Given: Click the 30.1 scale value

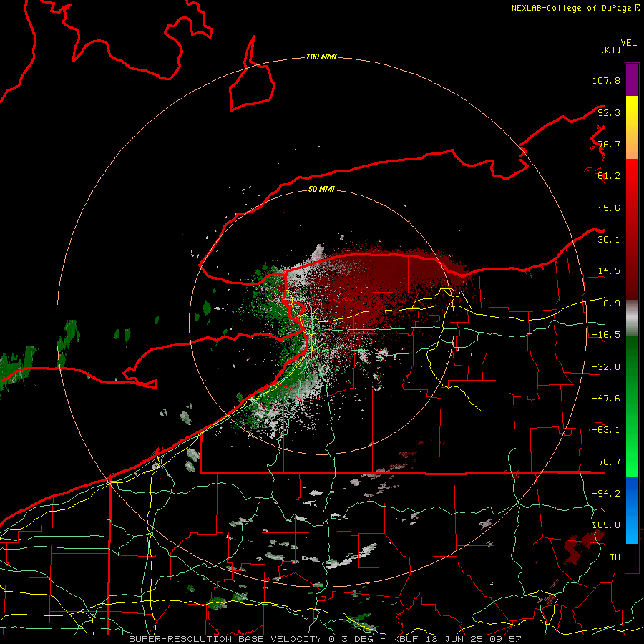Looking at the screenshot, I should coord(609,240).
